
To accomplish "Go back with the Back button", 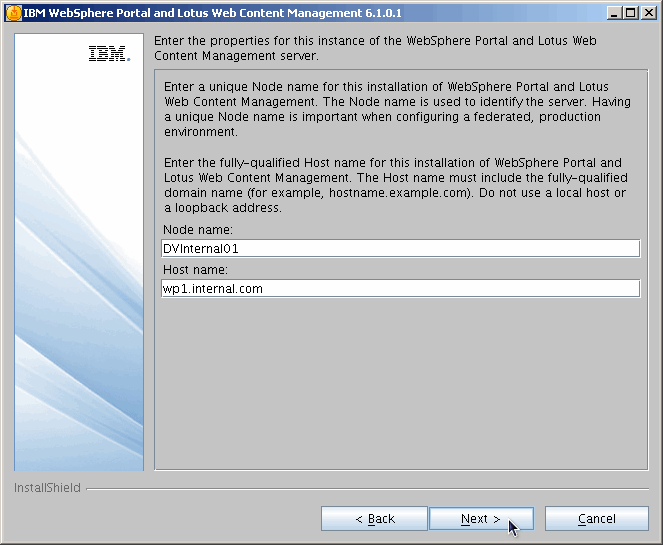I will point(374,519).
